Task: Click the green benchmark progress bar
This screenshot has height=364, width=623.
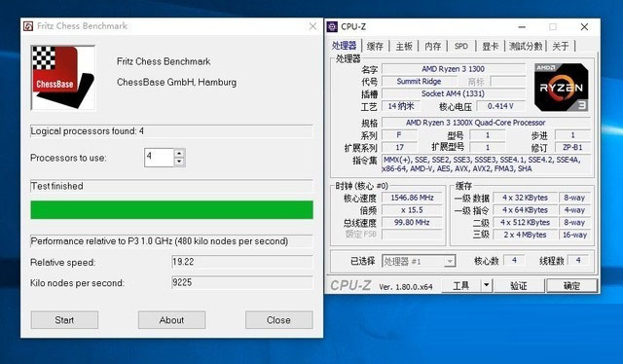Action: point(171,210)
